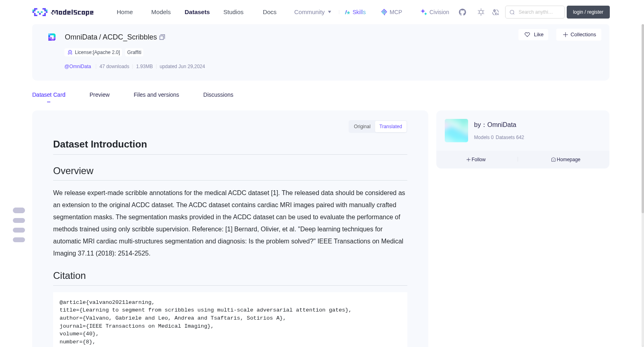Click the "Overview" heading
Image resolution: width=644 pixels, height=347 pixels.
click(x=73, y=171)
